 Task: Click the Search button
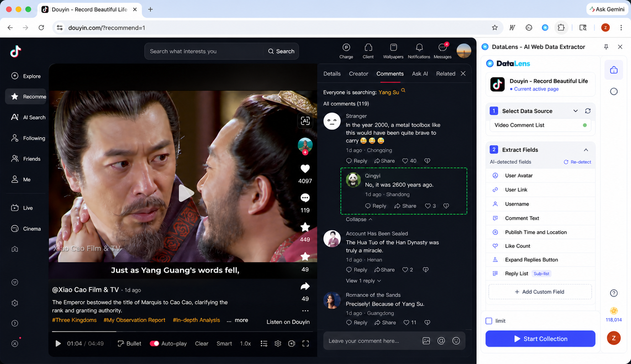coord(281,51)
